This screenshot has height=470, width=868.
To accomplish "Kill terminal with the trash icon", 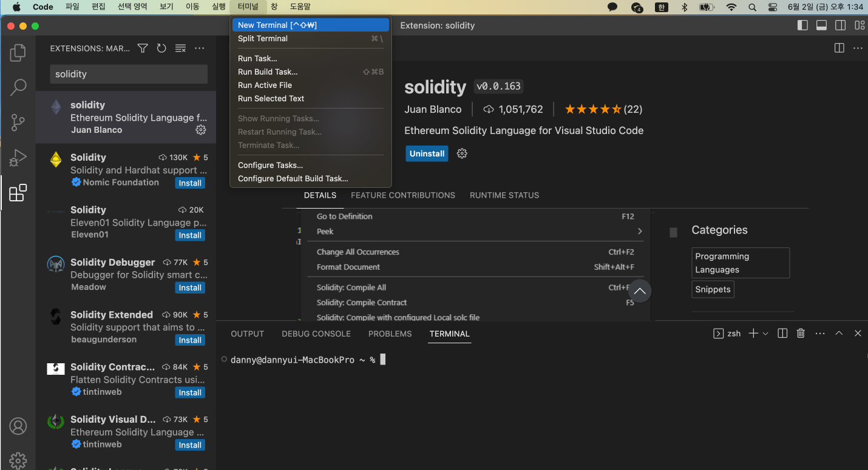I will coord(801,334).
